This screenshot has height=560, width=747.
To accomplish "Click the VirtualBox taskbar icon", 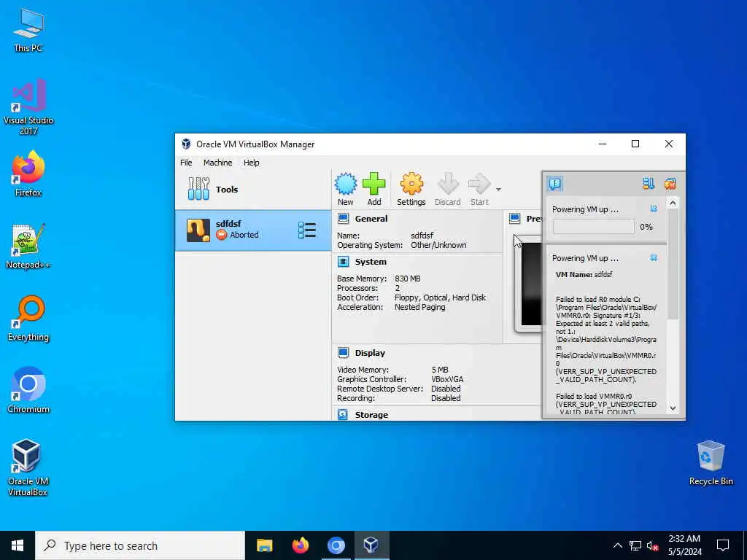I will tap(371, 545).
